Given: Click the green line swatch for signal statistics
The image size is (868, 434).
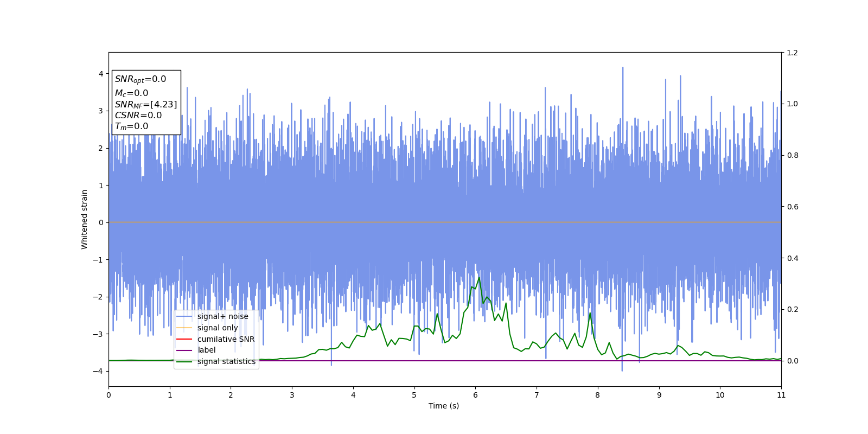Looking at the screenshot, I should coord(184,361).
